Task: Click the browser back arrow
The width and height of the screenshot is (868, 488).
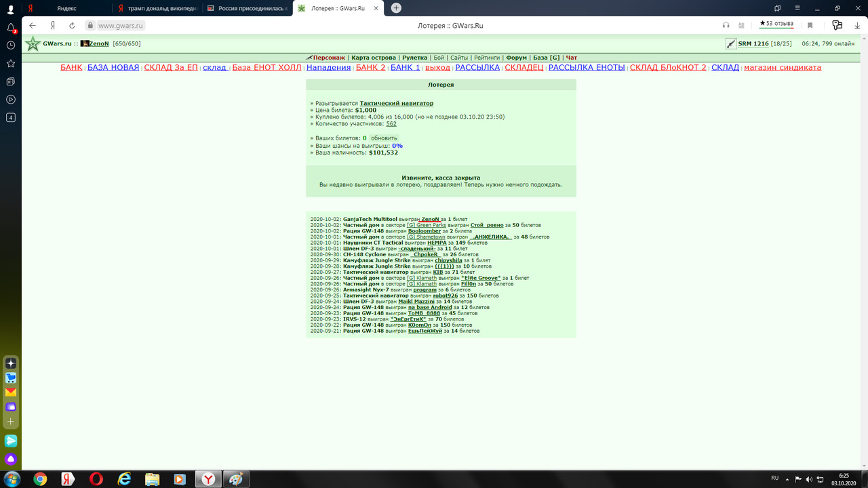Action: pyautogui.click(x=33, y=25)
